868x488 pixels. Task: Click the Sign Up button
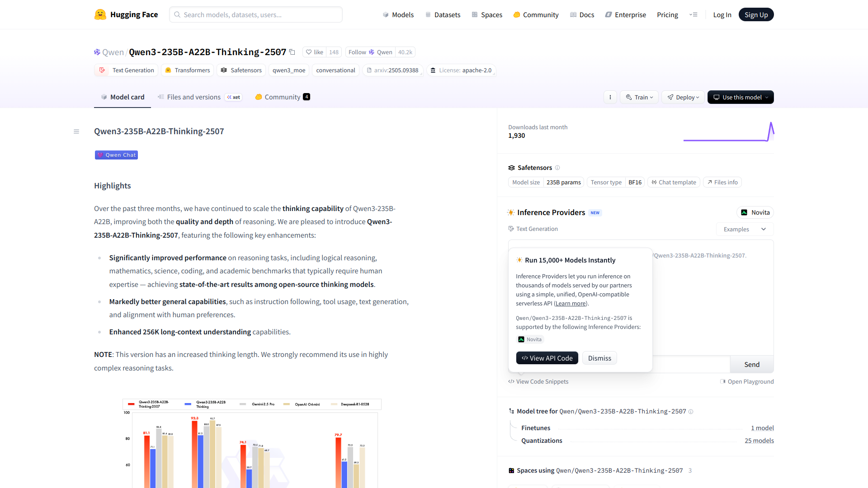[x=756, y=14]
